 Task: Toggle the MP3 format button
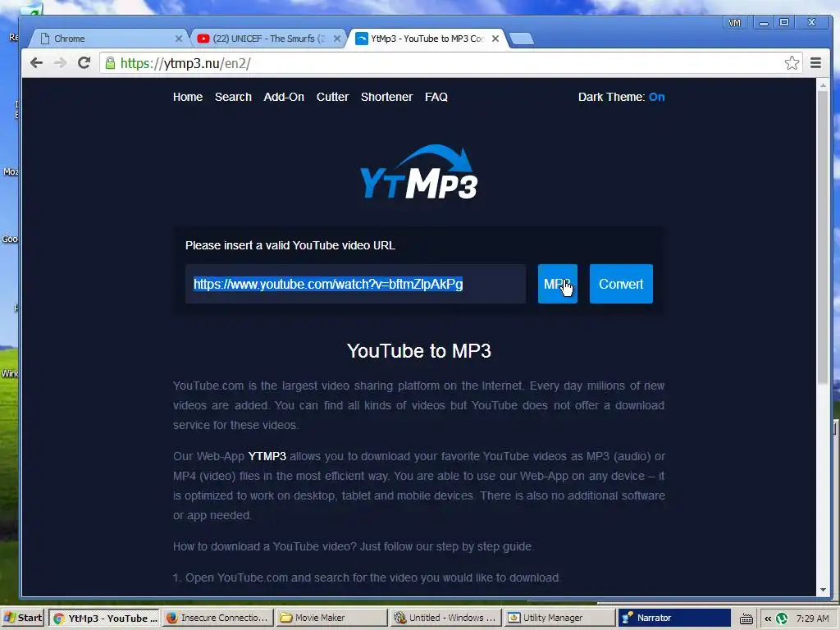[x=558, y=284]
